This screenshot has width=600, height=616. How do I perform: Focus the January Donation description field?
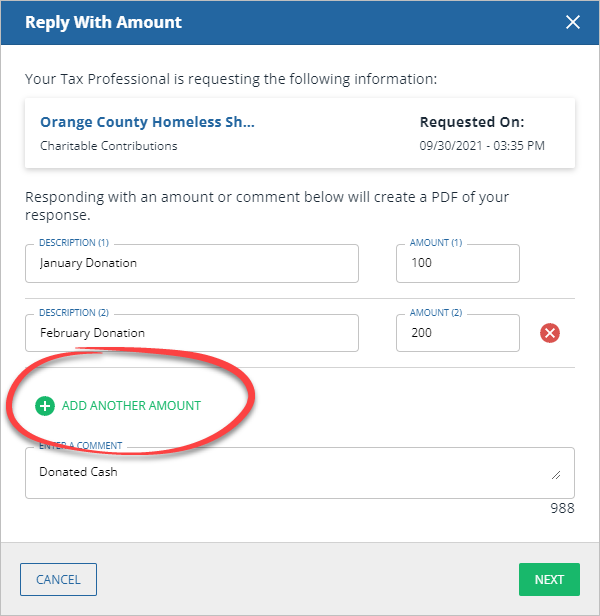(191, 264)
